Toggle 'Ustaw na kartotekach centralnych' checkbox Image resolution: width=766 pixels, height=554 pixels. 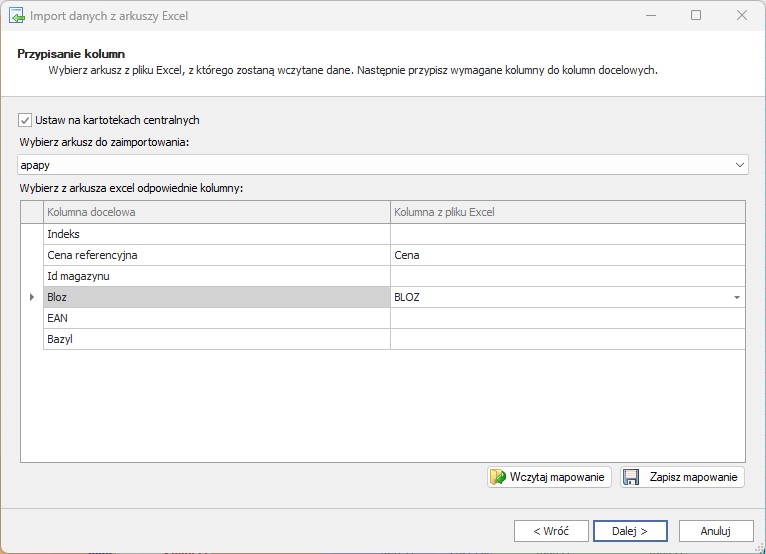tap(26, 120)
